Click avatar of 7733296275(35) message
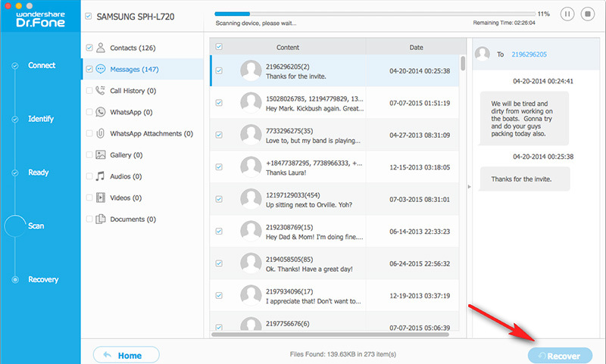The width and height of the screenshot is (606, 364). coord(251,135)
